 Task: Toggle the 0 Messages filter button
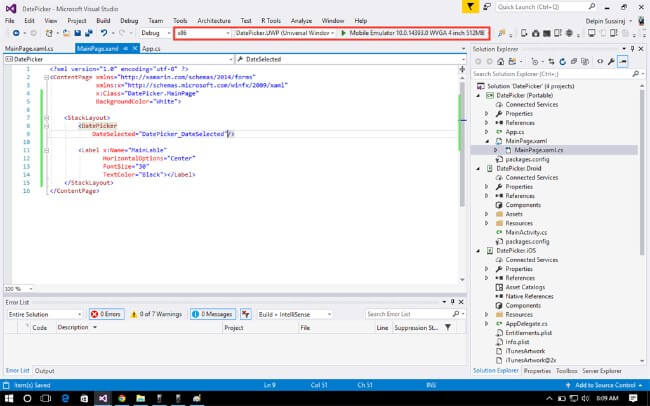pos(212,314)
